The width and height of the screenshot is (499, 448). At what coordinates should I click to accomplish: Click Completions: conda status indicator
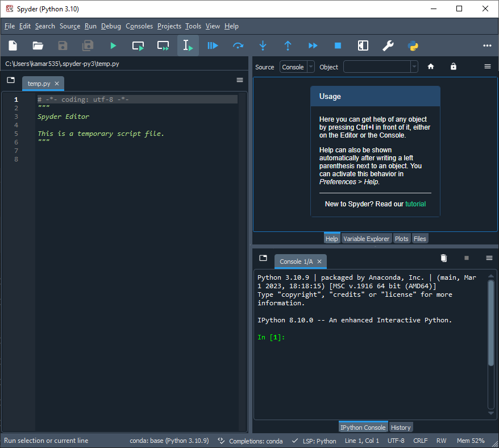(x=251, y=441)
